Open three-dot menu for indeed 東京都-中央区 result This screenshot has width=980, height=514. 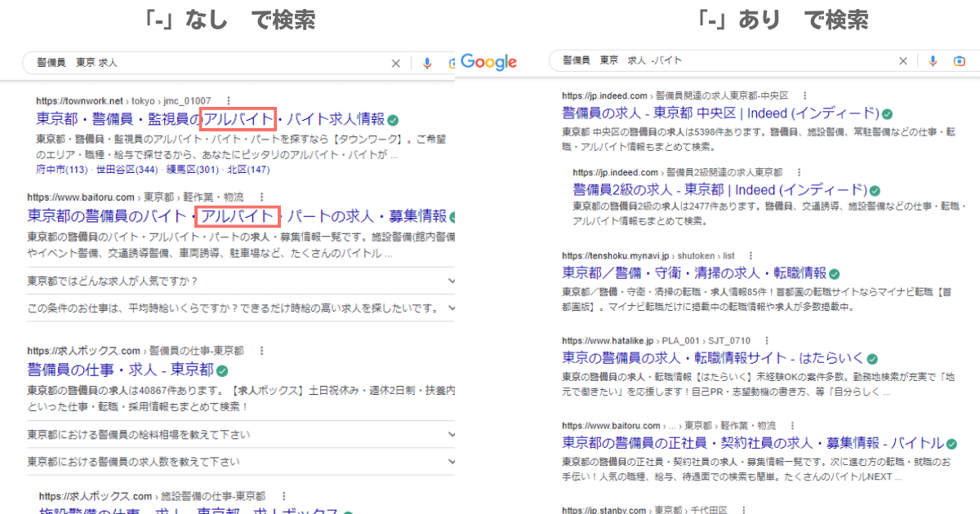[804, 95]
